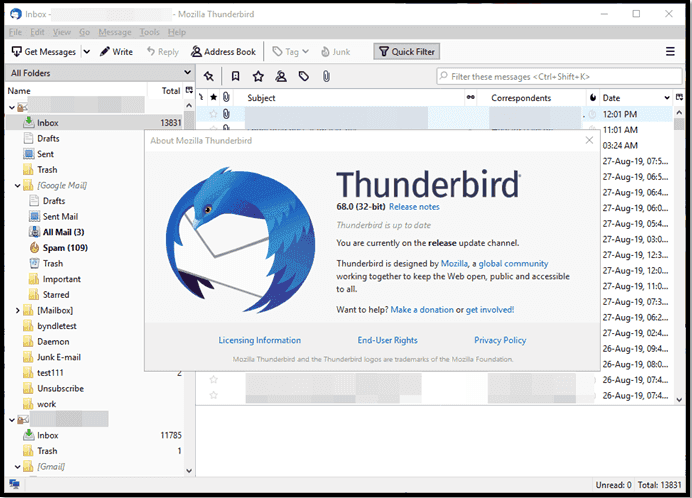Open the first account Trash folder
This screenshot has height=498, width=692.
[x=47, y=170]
